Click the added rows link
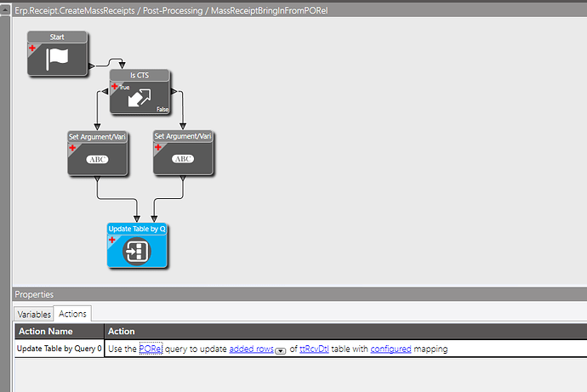Viewport: 587px width, 392px height. (x=251, y=349)
